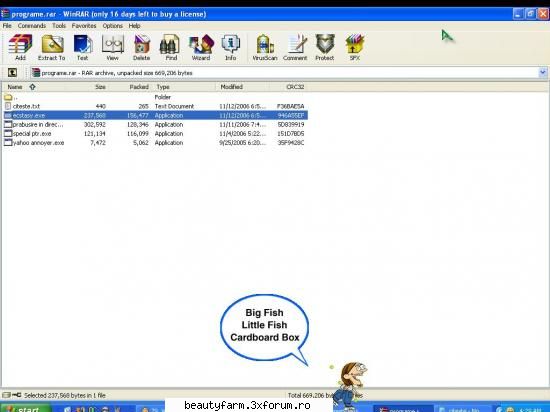Run VirusScan on the archive
Screen dimensions: 550x412
point(265,48)
